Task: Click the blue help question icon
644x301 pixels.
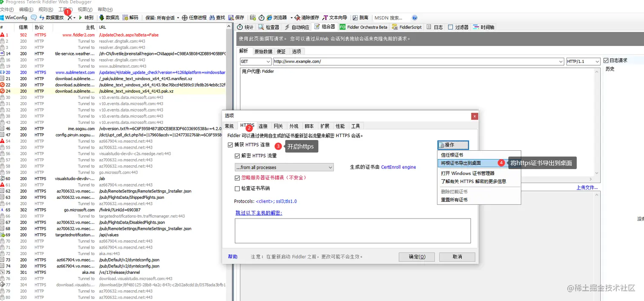Action: 414,17
